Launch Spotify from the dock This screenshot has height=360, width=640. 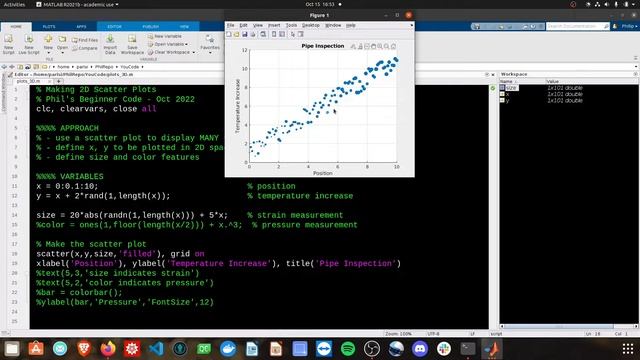(348, 349)
